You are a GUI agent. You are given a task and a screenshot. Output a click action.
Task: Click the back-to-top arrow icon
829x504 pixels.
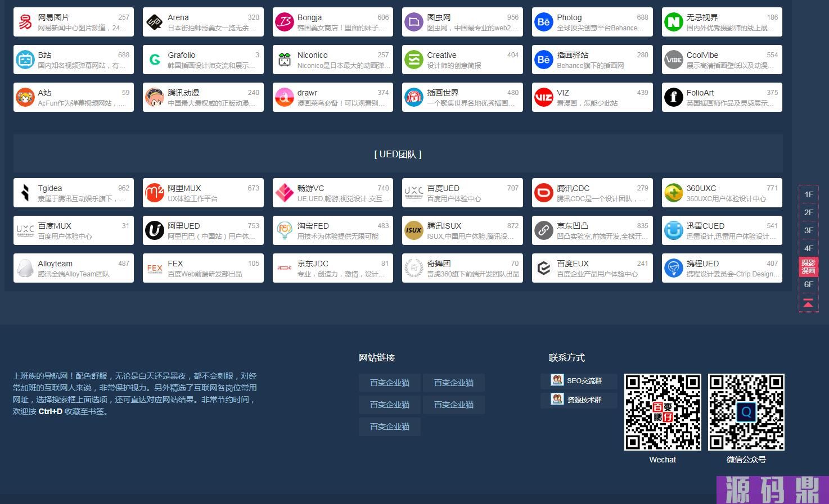(808, 302)
